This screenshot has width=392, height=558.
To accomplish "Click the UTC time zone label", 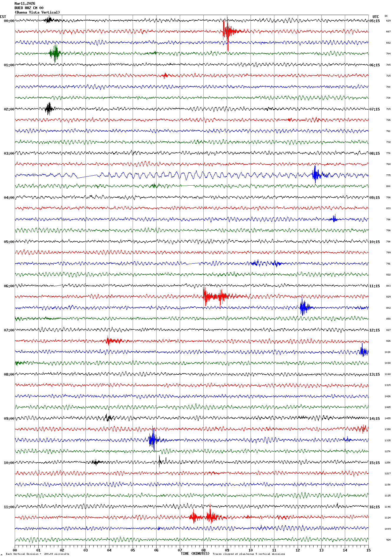I will tap(375, 17).
